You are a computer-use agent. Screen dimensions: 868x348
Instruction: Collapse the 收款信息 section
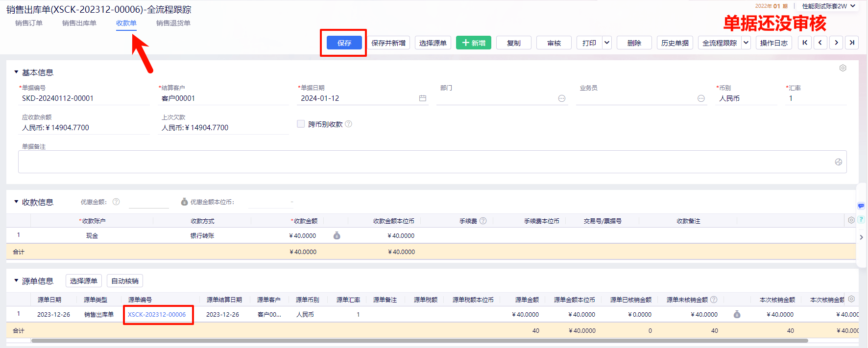pos(16,202)
